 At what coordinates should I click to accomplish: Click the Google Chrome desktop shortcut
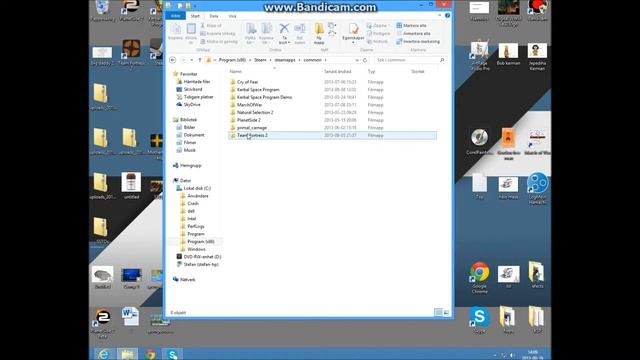click(480, 278)
